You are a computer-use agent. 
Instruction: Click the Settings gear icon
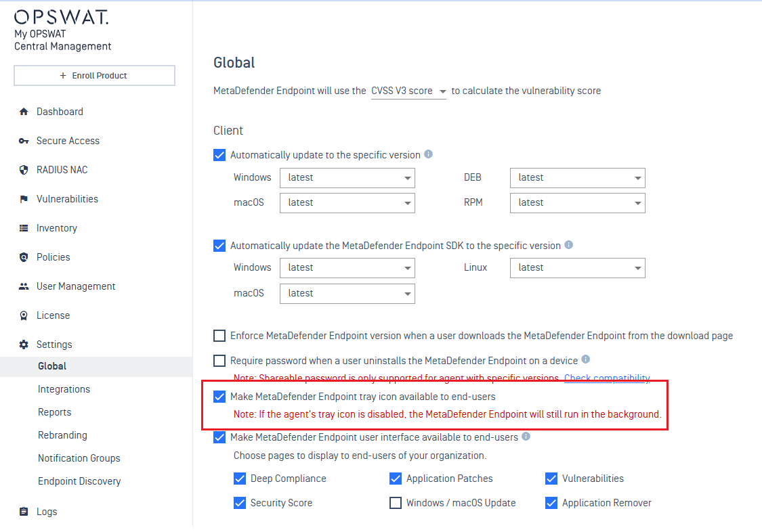click(23, 345)
